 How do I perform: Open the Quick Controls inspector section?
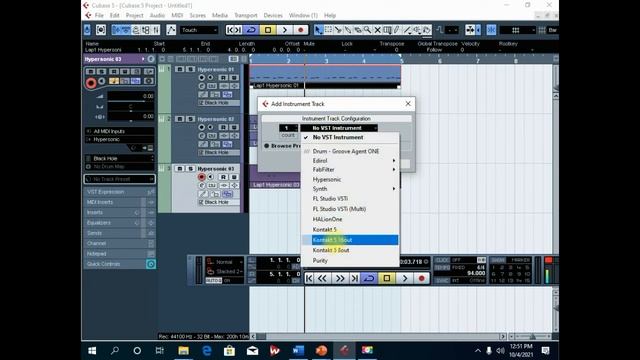point(120,264)
